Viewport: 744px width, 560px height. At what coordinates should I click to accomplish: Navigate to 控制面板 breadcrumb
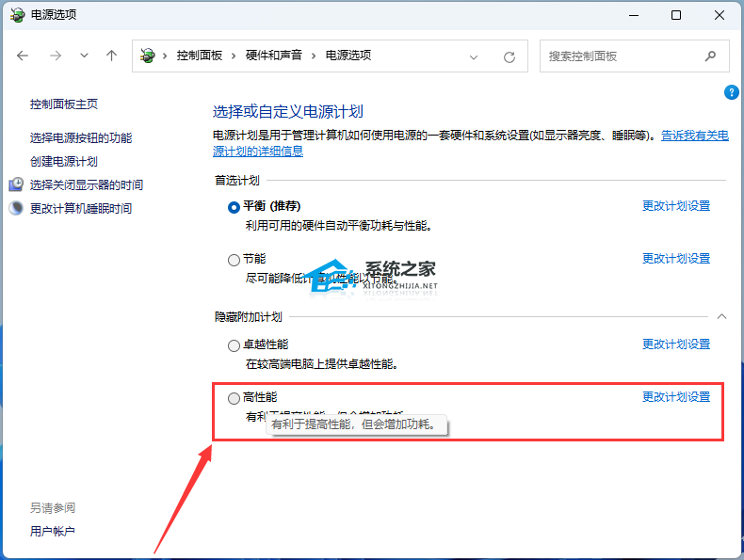coord(200,56)
